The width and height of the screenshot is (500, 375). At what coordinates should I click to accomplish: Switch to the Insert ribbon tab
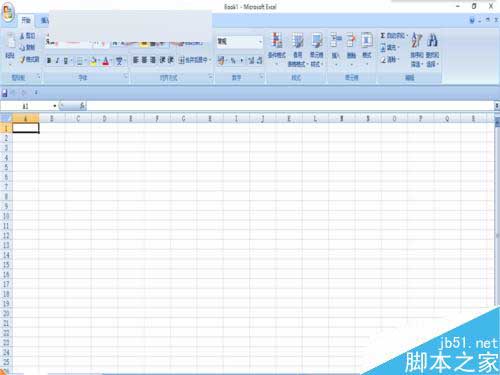pos(45,20)
